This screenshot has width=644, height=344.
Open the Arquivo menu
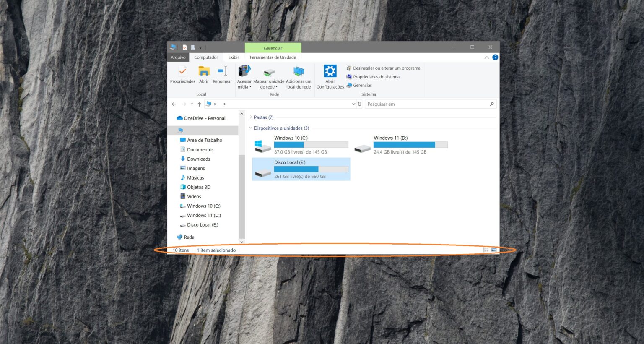178,57
